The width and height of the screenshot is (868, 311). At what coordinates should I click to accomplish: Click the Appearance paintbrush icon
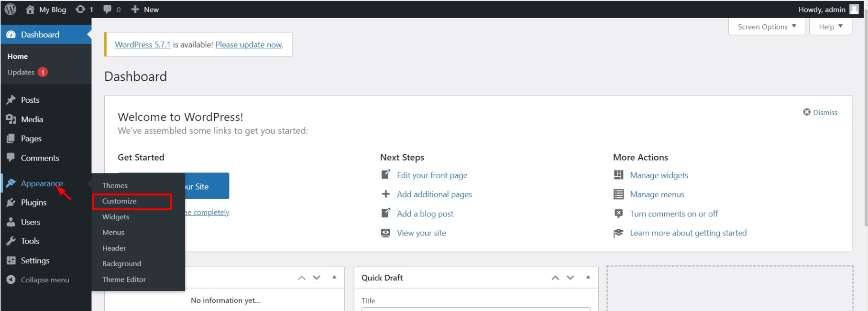[11, 183]
